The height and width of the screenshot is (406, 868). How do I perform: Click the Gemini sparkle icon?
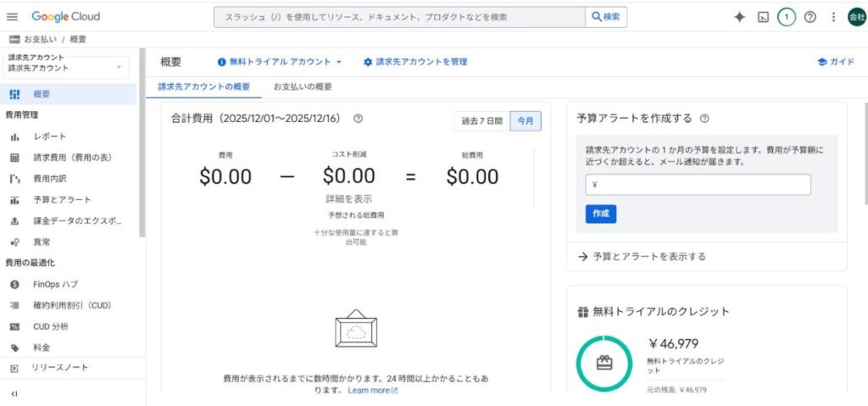pyautogui.click(x=739, y=17)
